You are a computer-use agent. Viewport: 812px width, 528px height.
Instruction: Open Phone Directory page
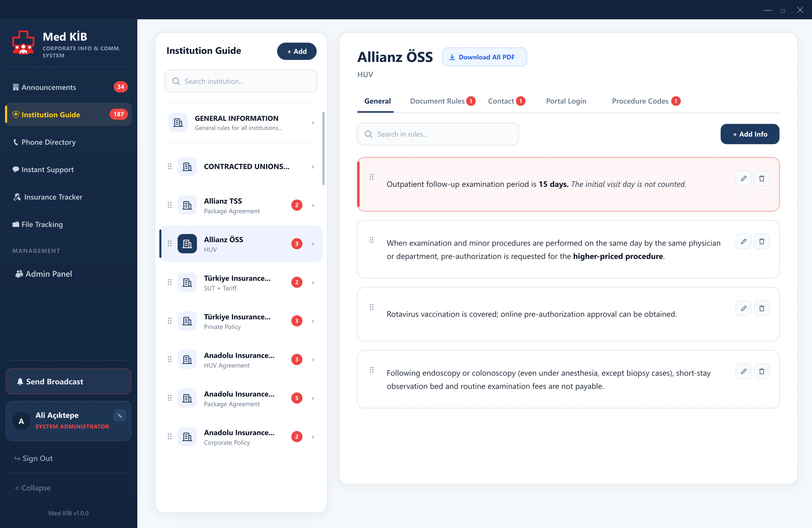point(68,142)
